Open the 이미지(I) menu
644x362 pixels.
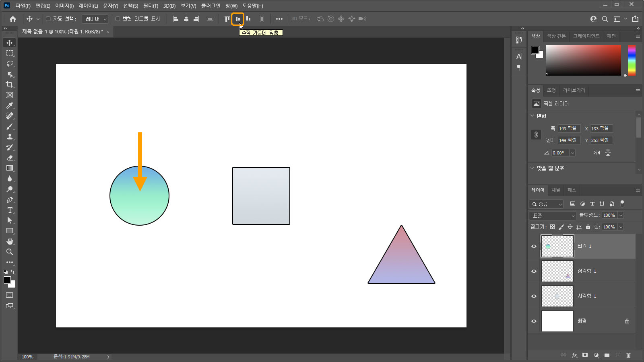[64, 6]
